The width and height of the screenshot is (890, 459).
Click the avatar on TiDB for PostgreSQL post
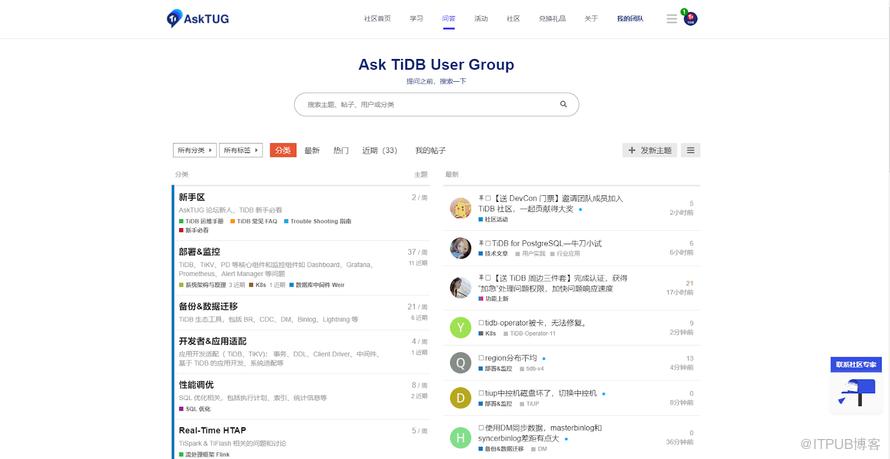[x=460, y=248]
